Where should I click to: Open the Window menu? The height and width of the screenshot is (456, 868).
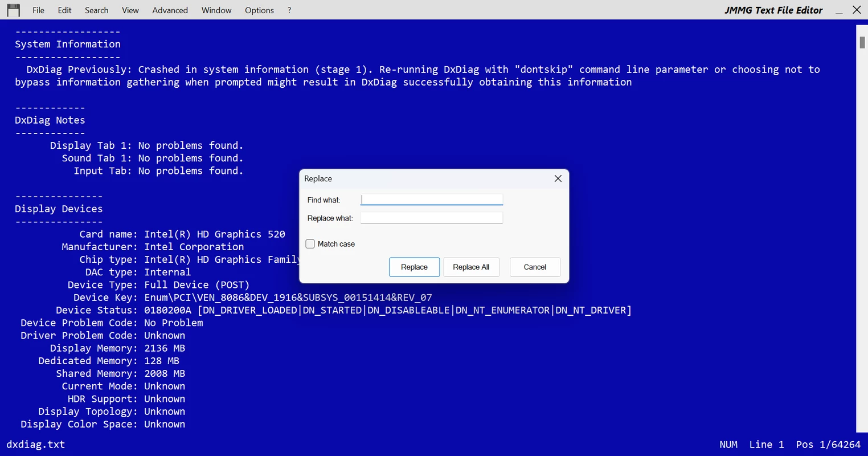tap(216, 10)
